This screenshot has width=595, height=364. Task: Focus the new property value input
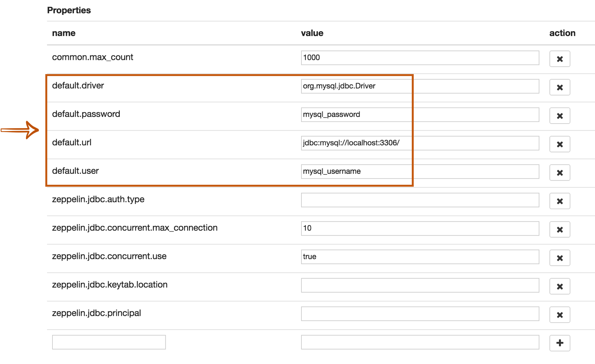click(x=420, y=342)
